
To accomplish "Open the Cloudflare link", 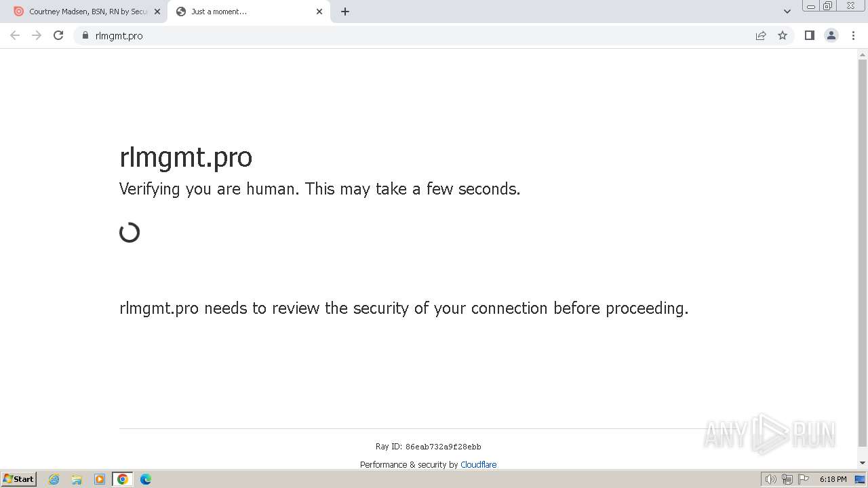I will [x=478, y=464].
